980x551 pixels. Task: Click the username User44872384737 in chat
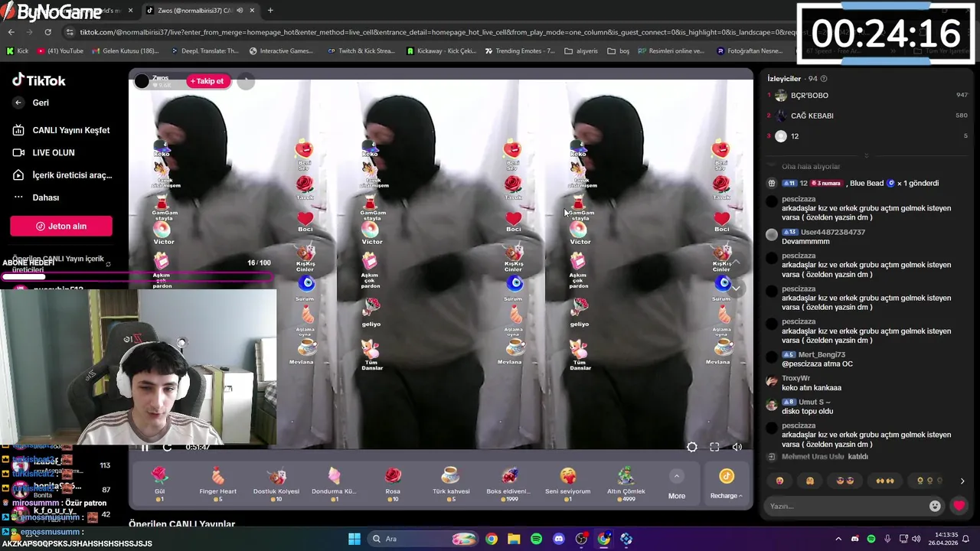pyautogui.click(x=833, y=232)
